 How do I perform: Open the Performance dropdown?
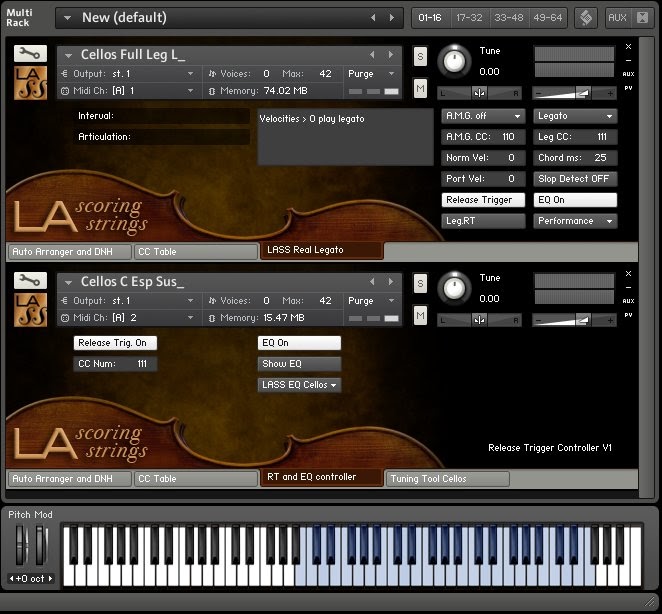tap(575, 221)
